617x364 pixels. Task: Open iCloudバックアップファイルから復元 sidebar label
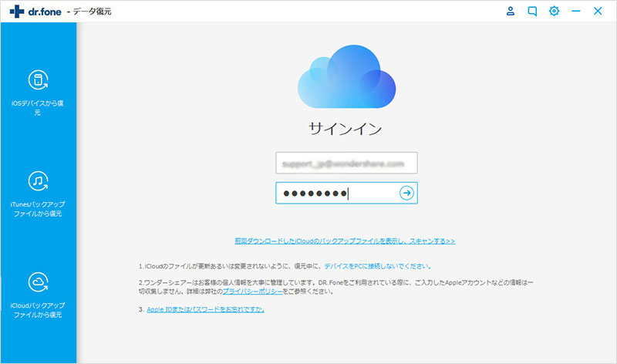[38, 310]
